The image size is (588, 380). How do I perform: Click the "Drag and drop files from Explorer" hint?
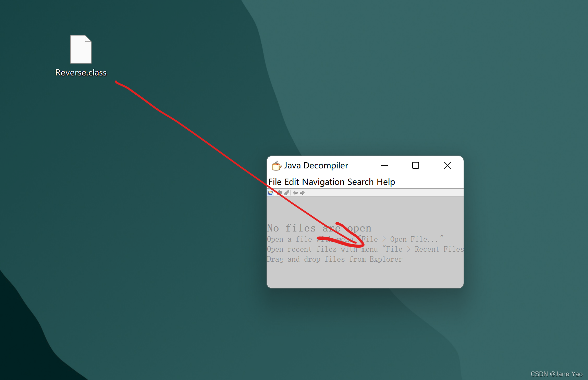click(x=335, y=259)
